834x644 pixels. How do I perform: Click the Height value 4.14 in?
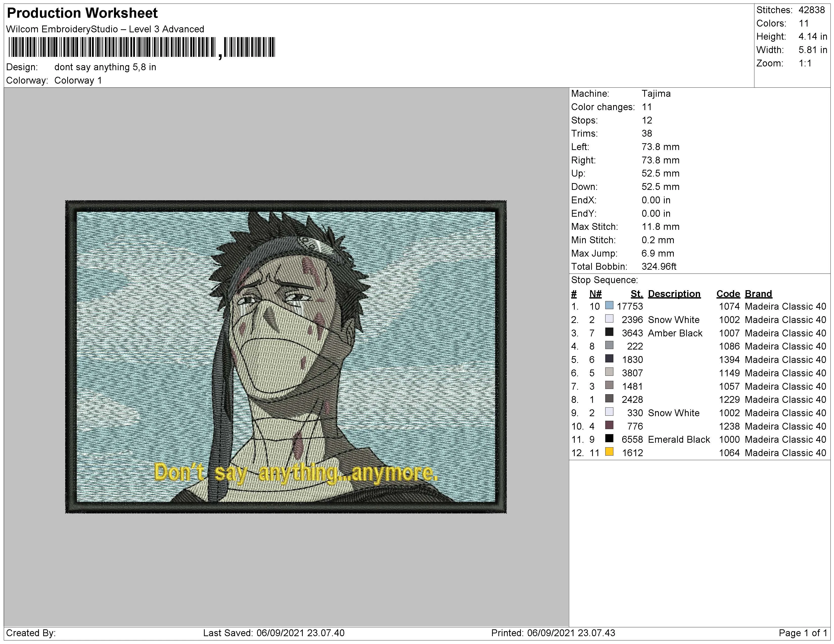click(x=813, y=37)
